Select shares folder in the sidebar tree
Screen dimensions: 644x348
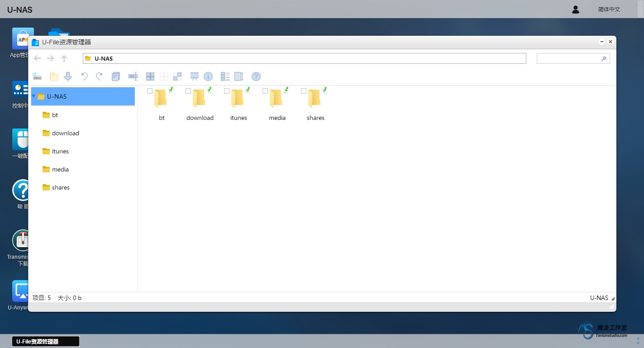click(x=61, y=187)
